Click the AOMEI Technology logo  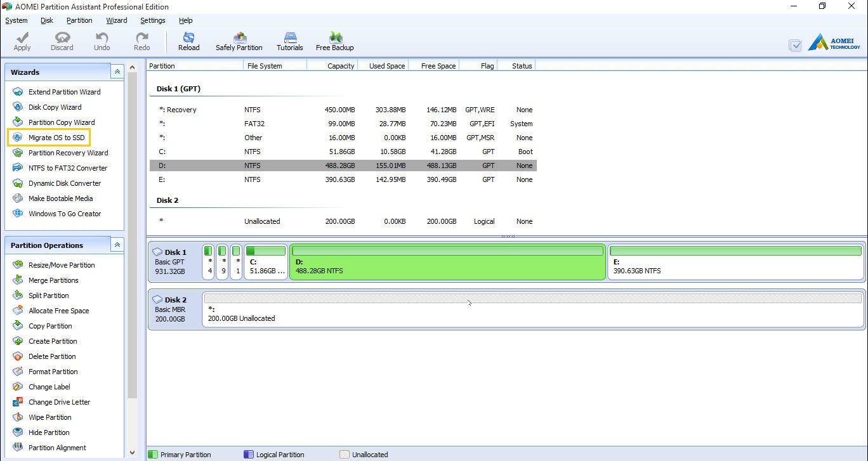pos(834,42)
